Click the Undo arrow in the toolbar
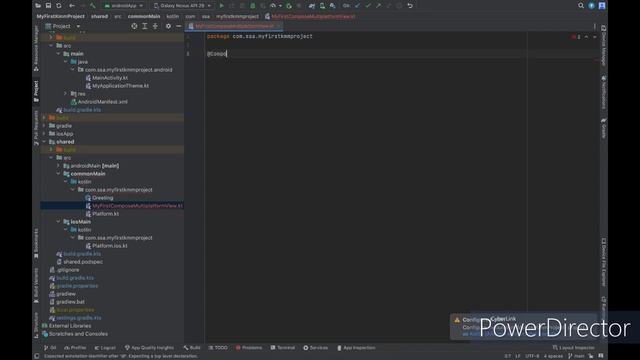 410,6
